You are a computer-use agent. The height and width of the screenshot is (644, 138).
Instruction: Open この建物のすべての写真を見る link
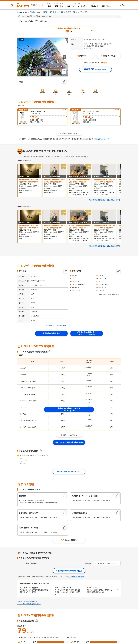[55, 325]
